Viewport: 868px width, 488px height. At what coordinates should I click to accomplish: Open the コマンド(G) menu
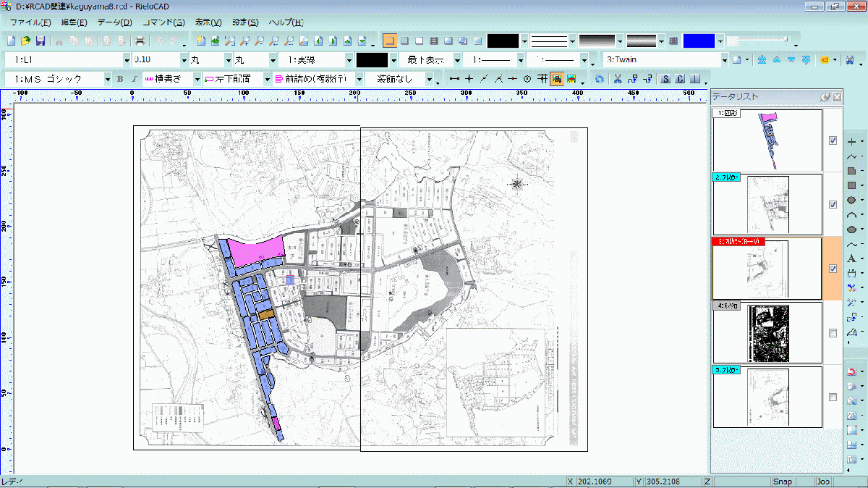(x=163, y=22)
